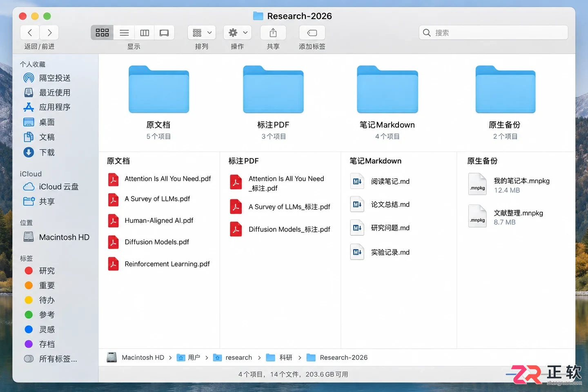This screenshot has width=588, height=392.
Task: Open iCloud 云盘 in sidebar
Action: (x=51, y=187)
